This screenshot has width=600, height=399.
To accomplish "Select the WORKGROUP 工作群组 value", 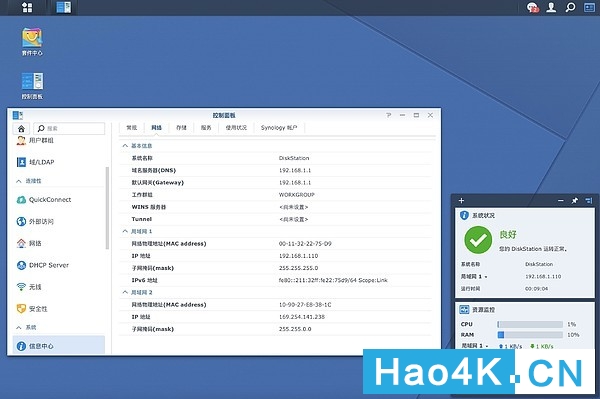I will [x=297, y=195].
